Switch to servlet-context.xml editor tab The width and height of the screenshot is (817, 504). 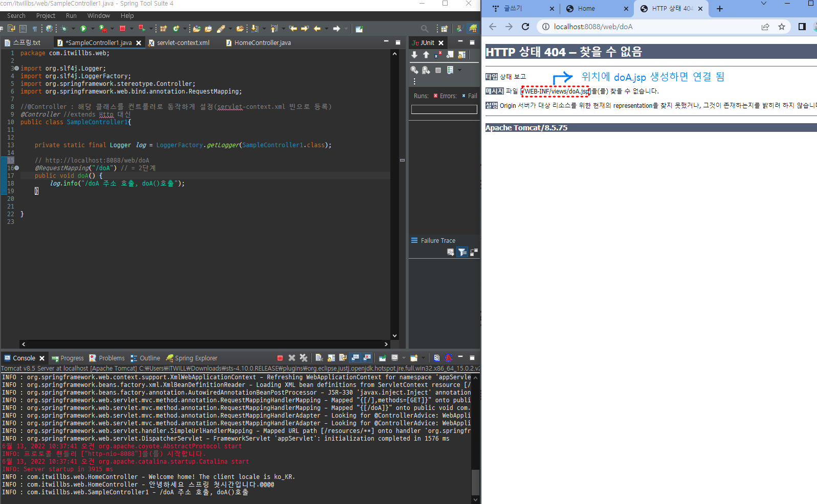tap(179, 43)
